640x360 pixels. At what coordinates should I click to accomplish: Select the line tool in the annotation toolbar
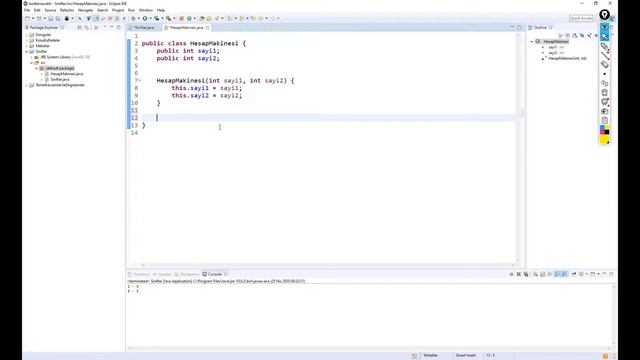[x=604, y=56]
